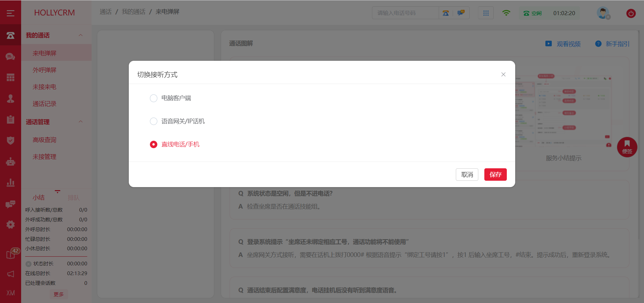Screen dimensions: 644x303
Task: Select the 语音网关/IP话机 radio option
Action: click(x=154, y=121)
